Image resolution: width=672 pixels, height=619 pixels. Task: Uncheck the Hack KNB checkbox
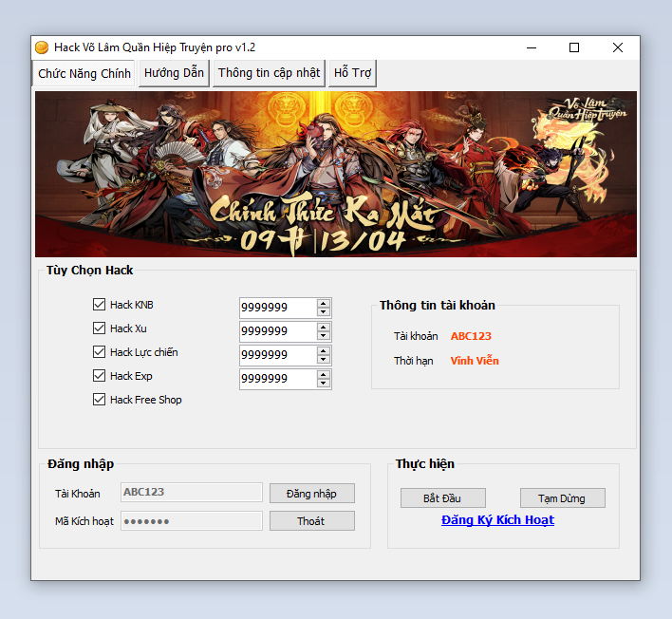[99, 305]
